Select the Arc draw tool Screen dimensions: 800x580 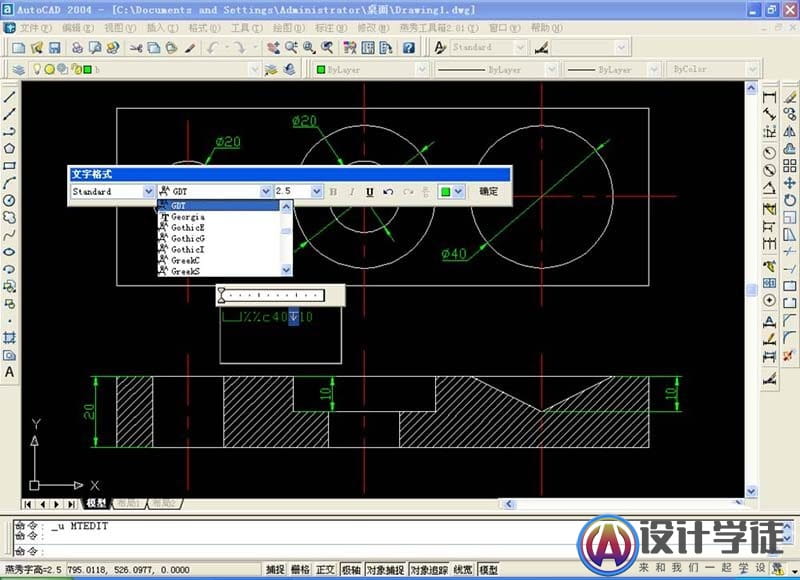coord(9,183)
